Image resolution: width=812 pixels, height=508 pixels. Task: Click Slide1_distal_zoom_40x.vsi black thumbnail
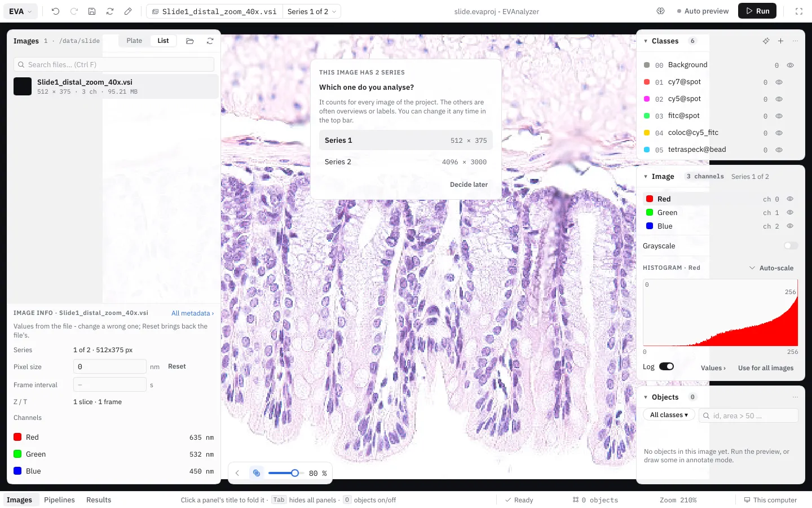(23, 86)
